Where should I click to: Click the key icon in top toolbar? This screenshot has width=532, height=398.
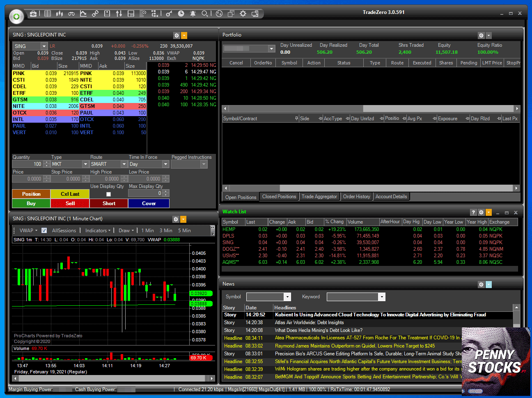coord(169,14)
